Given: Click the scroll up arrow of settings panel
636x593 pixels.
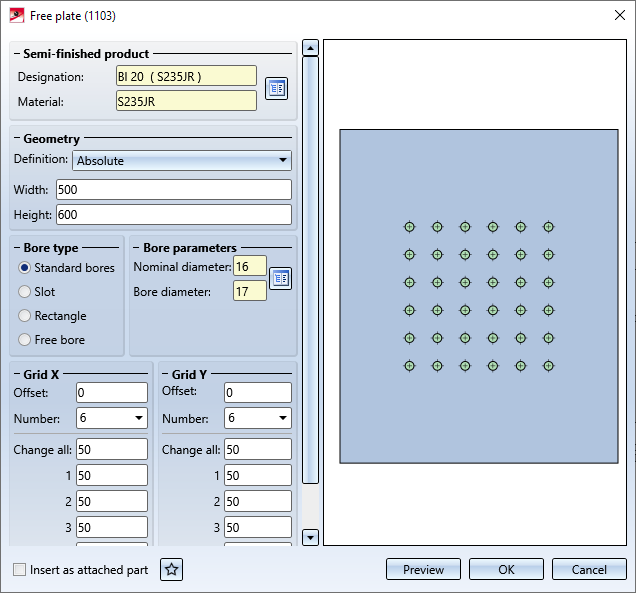Looking at the screenshot, I should [310, 48].
